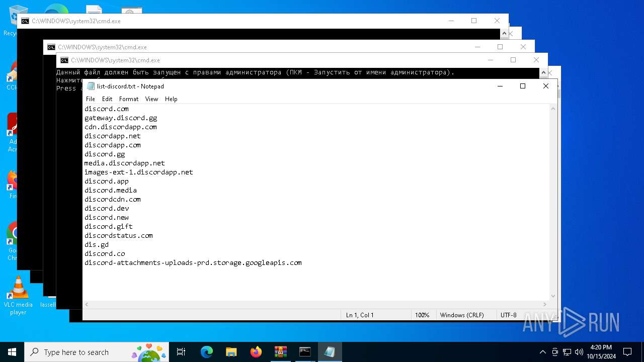
Task: Click the line discord.new
Action: (x=107, y=217)
